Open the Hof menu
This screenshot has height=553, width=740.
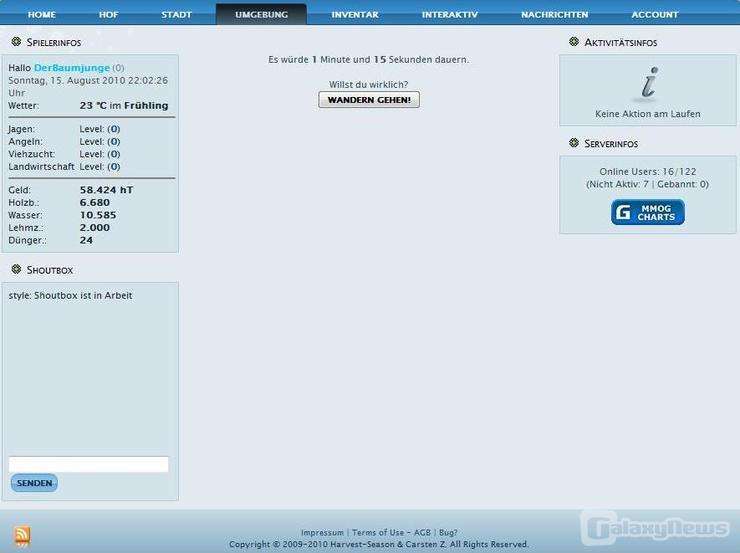point(108,15)
